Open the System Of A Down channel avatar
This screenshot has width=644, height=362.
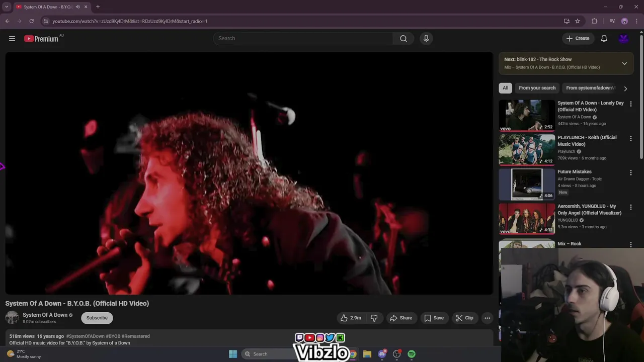[x=12, y=318]
